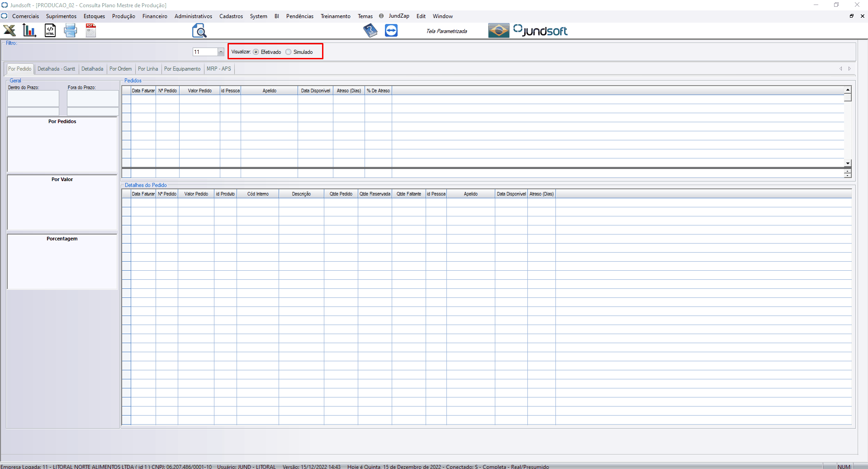Click the Pedidos grid scroll up arrow
The height and width of the screenshot is (469, 868).
click(x=848, y=90)
